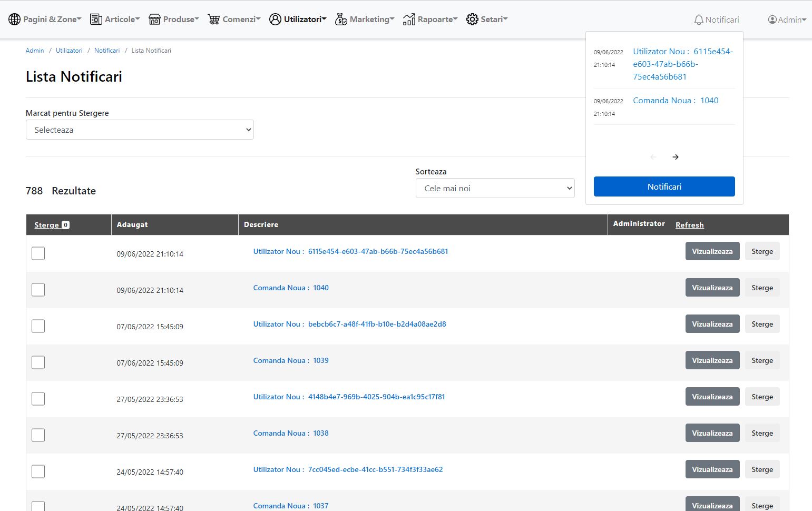Check the box for Utilizator Nou bebcb6c7 row
This screenshot has height=511, width=812.
point(38,326)
